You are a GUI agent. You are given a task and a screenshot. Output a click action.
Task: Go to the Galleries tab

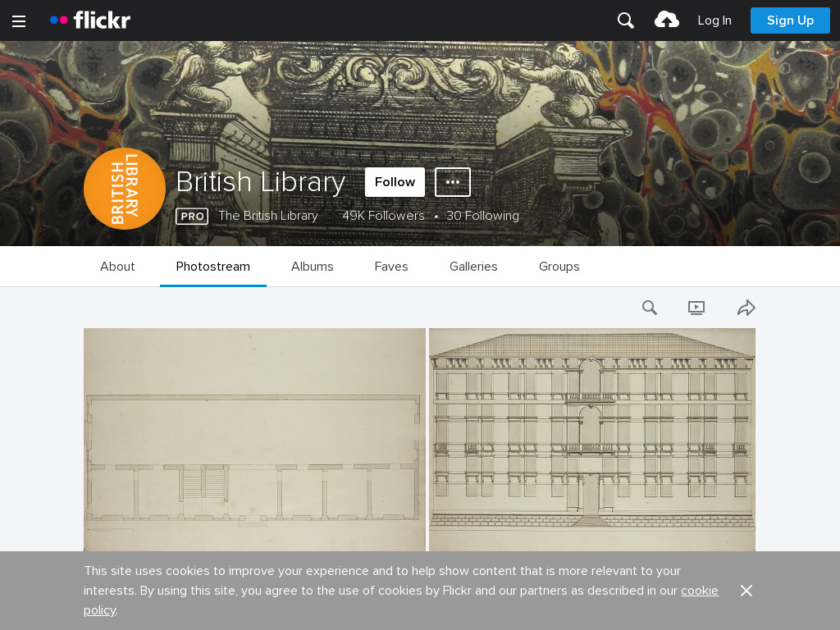(473, 267)
